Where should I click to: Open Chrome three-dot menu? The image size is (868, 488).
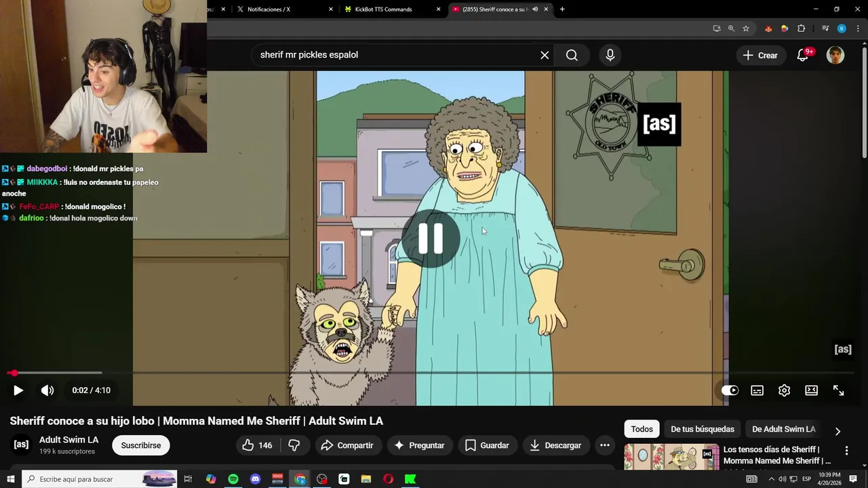point(857,28)
